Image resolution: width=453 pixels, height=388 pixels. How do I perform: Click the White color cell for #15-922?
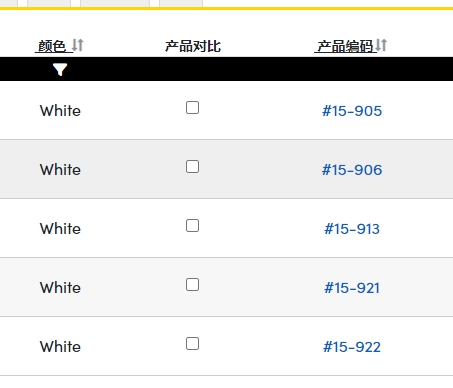[x=60, y=347]
